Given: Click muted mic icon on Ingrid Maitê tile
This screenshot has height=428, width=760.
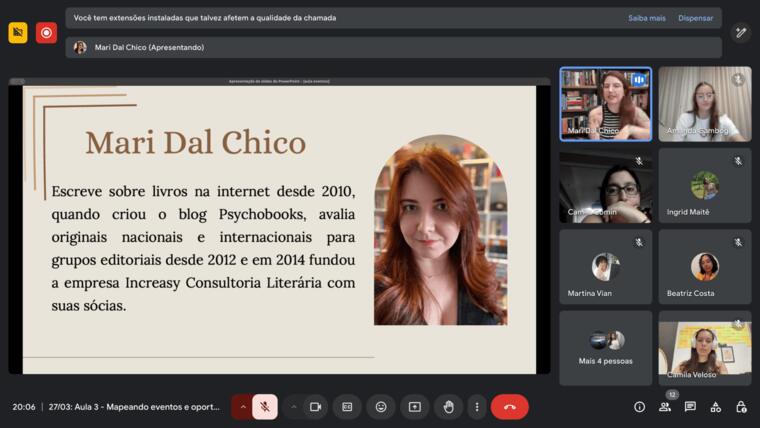Looking at the screenshot, I should tap(738, 160).
